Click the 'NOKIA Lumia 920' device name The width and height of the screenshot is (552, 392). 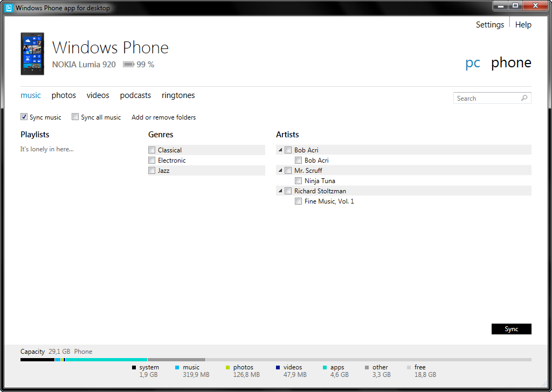coord(84,64)
